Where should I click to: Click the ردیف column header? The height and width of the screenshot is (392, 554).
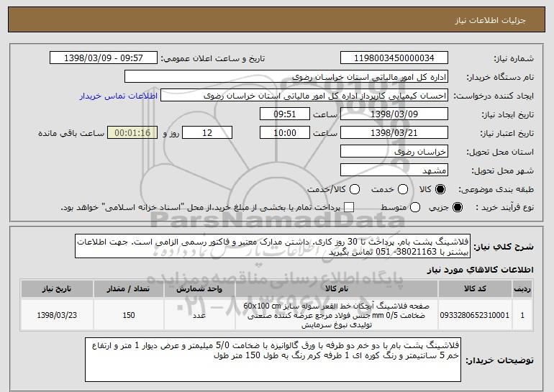(x=522, y=289)
